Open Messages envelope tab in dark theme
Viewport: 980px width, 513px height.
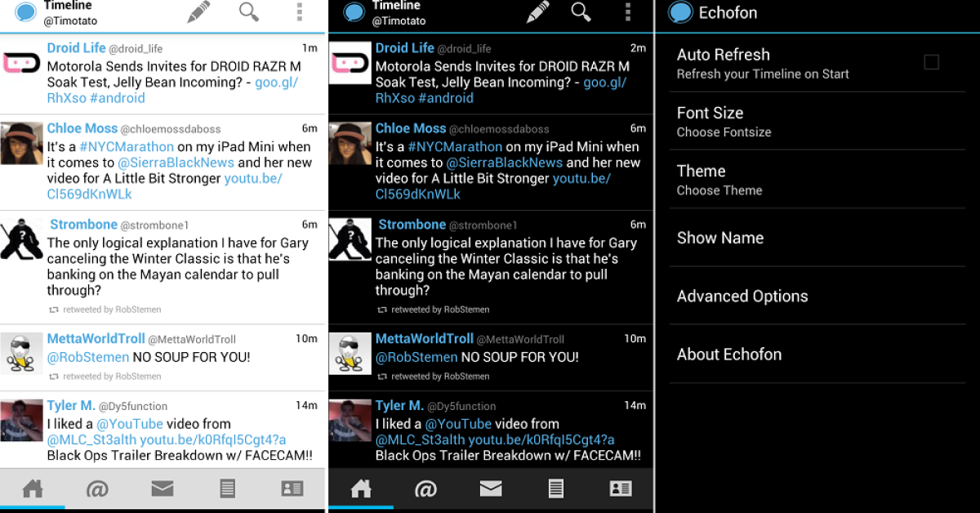pyautogui.click(x=491, y=488)
